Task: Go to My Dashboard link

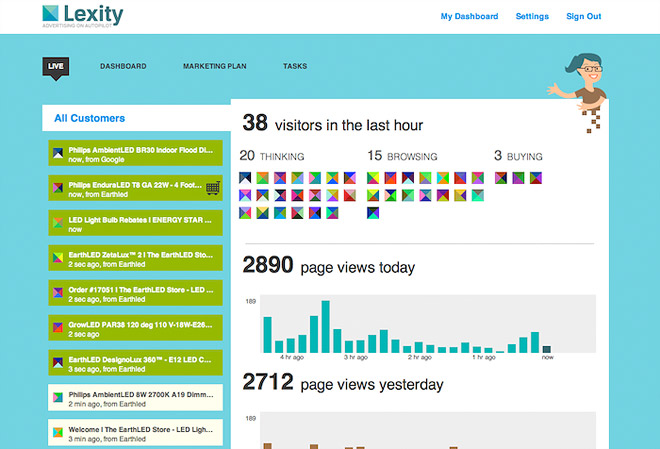Action: pyautogui.click(x=469, y=16)
